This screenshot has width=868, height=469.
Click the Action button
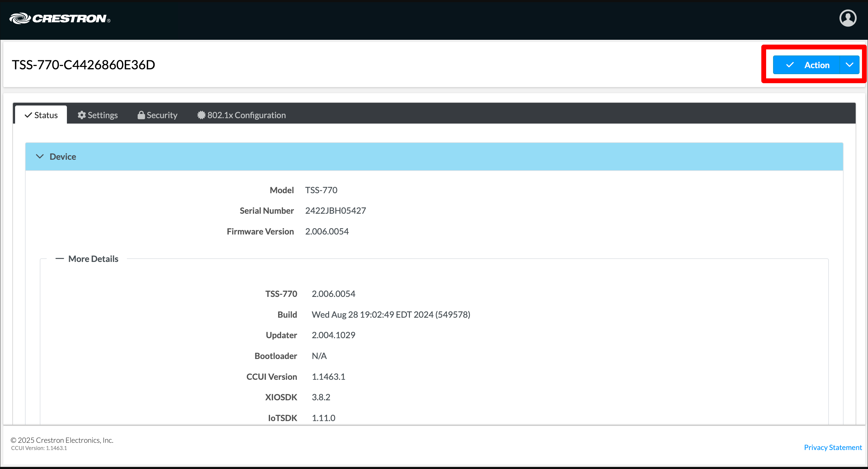[806, 65]
